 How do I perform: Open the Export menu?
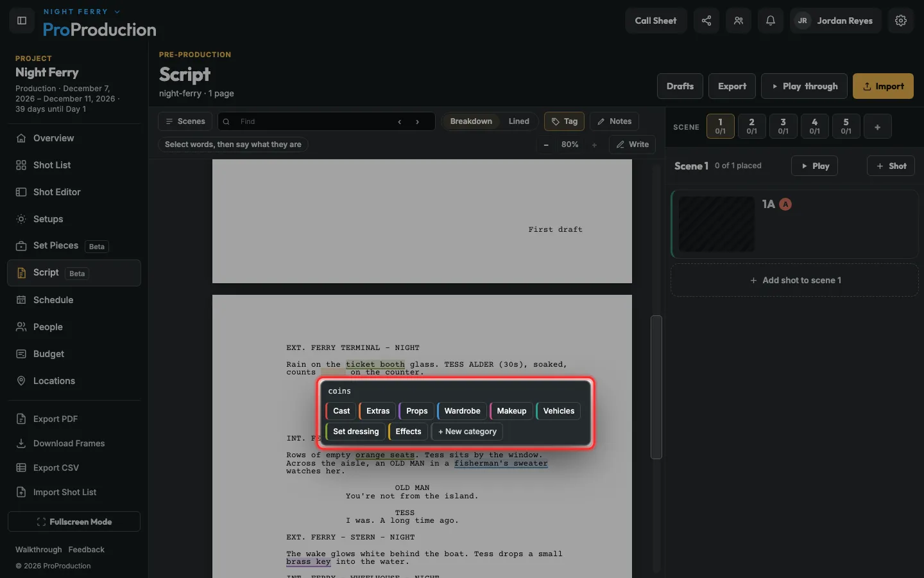(x=732, y=86)
